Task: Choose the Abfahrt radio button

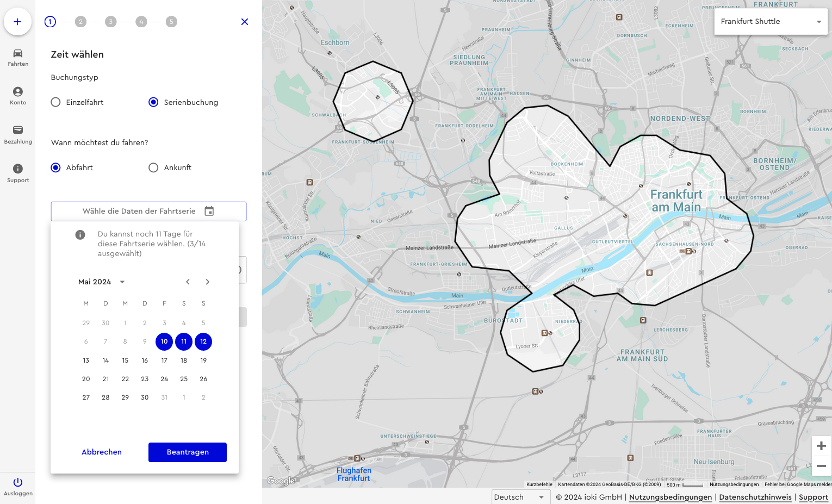Action: point(55,167)
